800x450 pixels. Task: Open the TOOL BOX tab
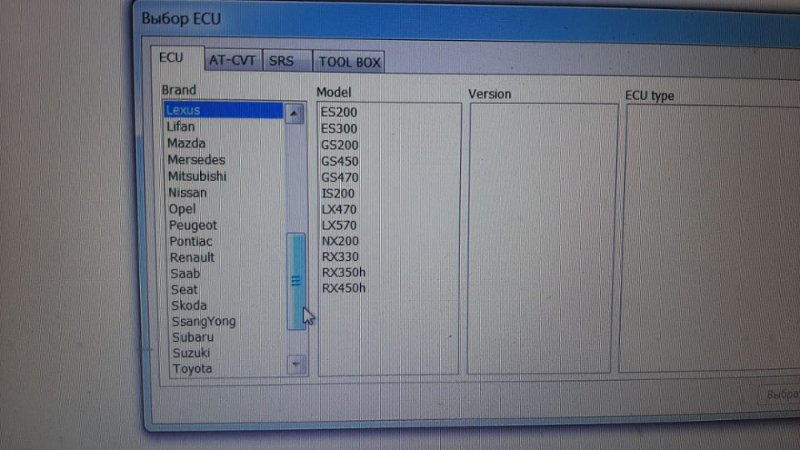tap(349, 62)
